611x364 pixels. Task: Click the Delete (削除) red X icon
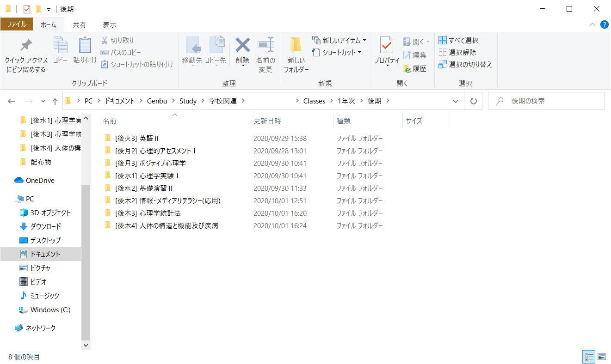point(242,46)
